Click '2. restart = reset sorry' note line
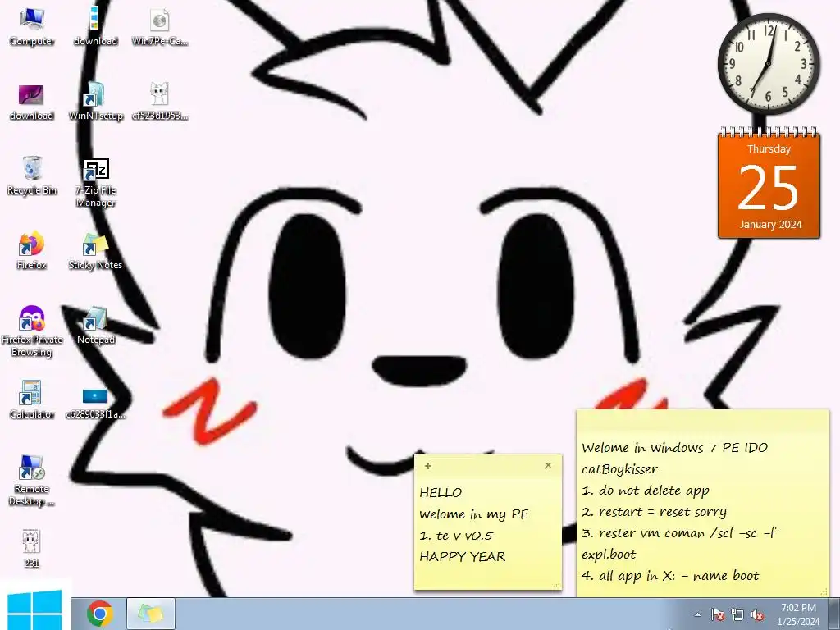The width and height of the screenshot is (840, 630). [654, 512]
